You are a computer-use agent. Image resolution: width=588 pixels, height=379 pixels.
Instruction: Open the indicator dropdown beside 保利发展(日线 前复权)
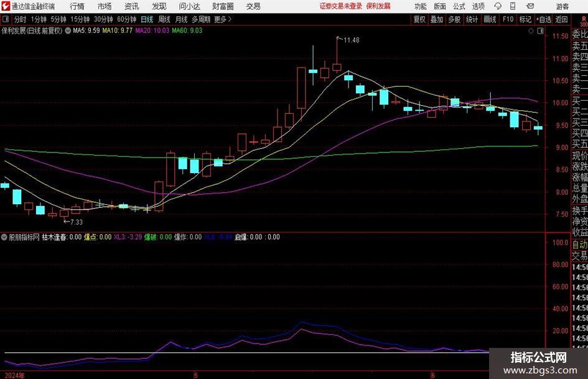pyautogui.click(x=68, y=30)
